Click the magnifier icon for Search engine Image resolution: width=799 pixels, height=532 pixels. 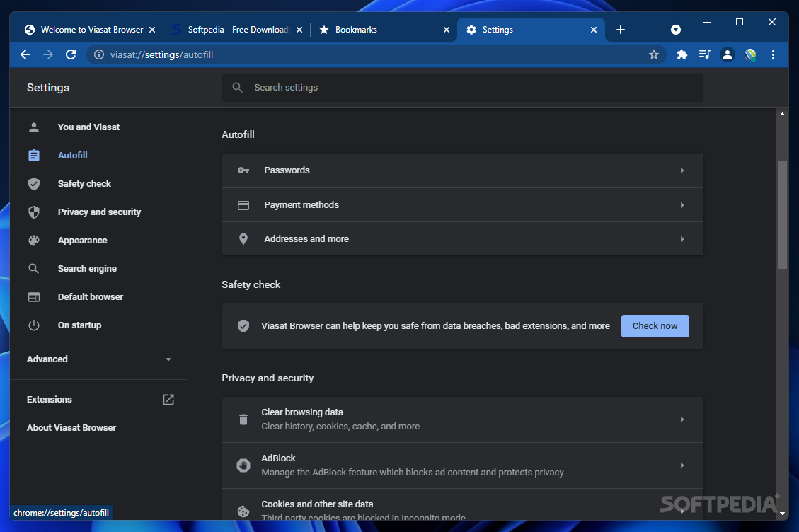tap(34, 269)
